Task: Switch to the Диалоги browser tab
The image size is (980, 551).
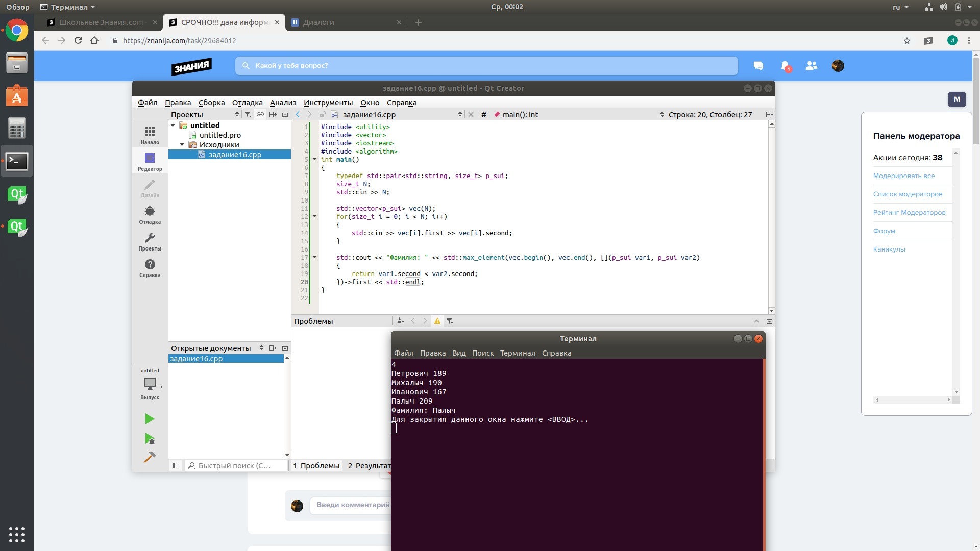Action: point(318,22)
